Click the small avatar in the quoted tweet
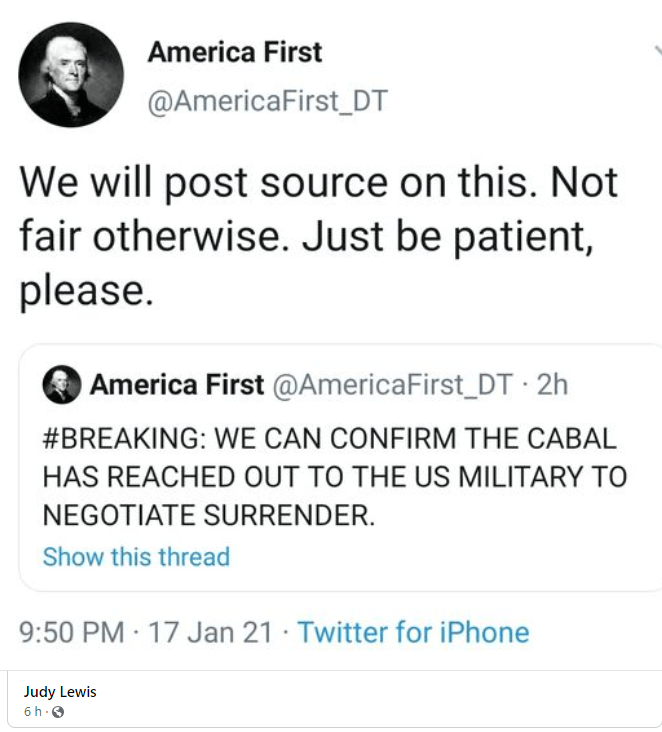662x732 pixels. click(x=62, y=385)
